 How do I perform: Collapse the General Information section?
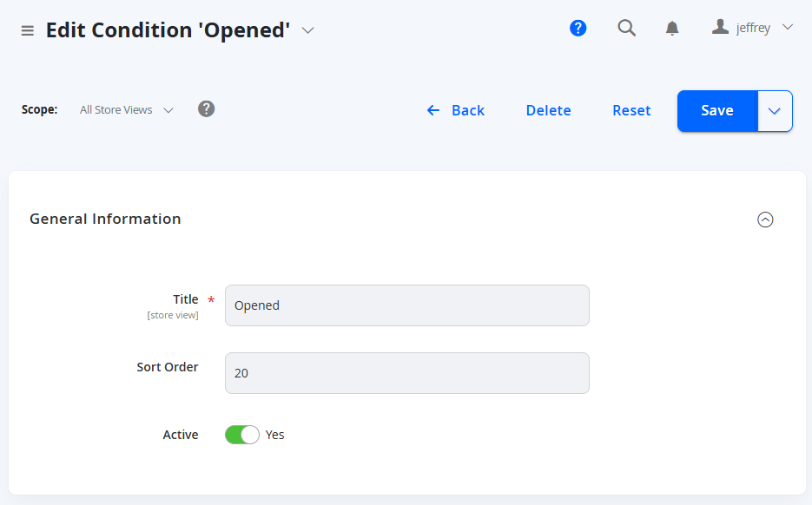(x=765, y=220)
